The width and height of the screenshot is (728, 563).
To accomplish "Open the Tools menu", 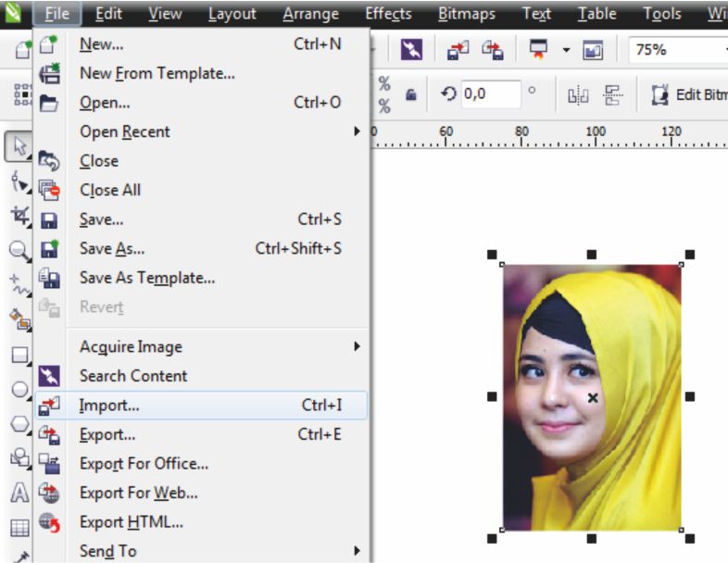I will tap(662, 14).
